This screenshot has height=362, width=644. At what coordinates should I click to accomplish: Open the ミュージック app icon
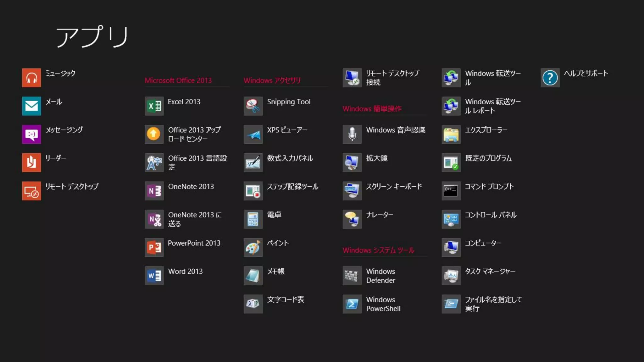tap(31, 78)
